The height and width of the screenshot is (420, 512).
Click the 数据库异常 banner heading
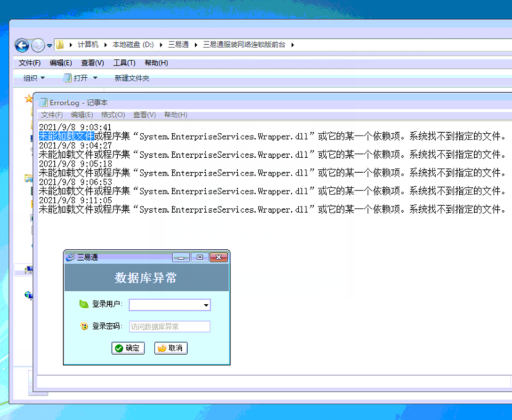tap(146, 278)
